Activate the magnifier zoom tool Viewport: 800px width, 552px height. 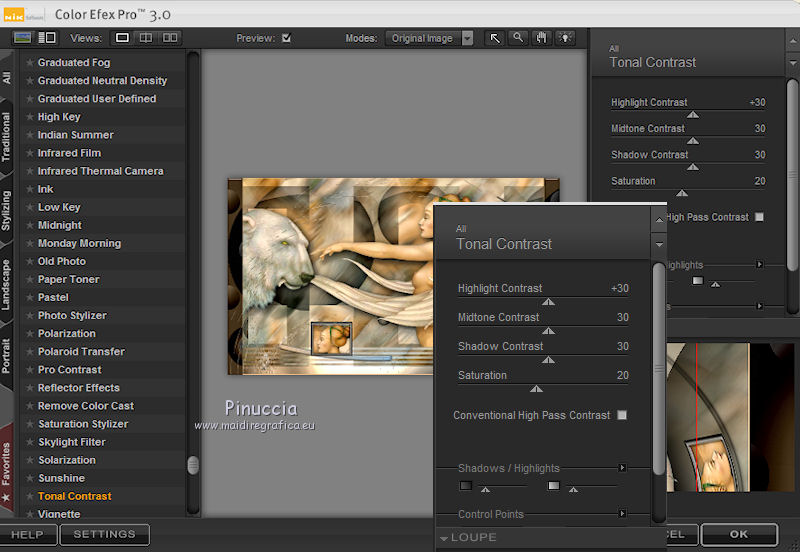click(x=518, y=38)
